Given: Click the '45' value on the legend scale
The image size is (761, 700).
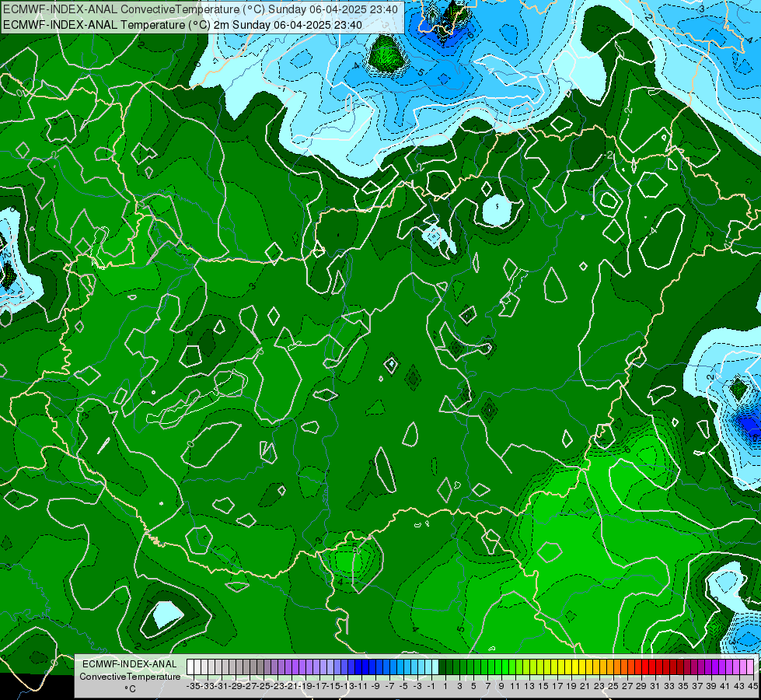Looking at the screenshot, I should [753, 686].
